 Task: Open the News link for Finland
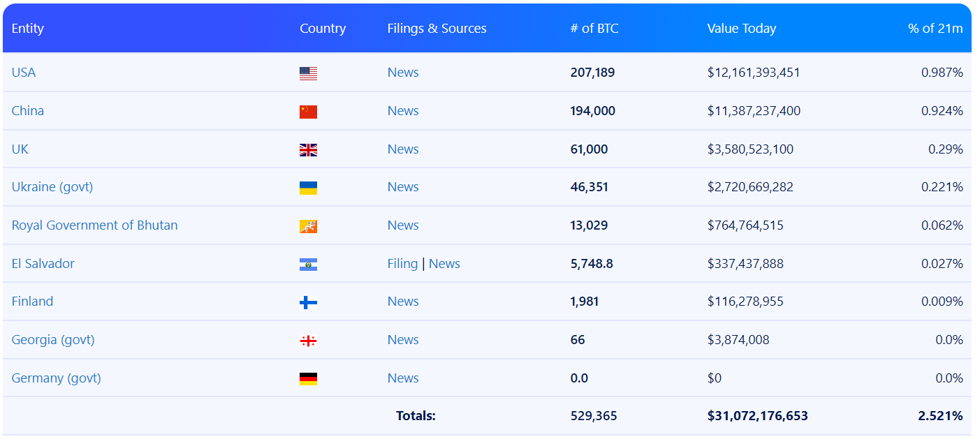[403, 302]
